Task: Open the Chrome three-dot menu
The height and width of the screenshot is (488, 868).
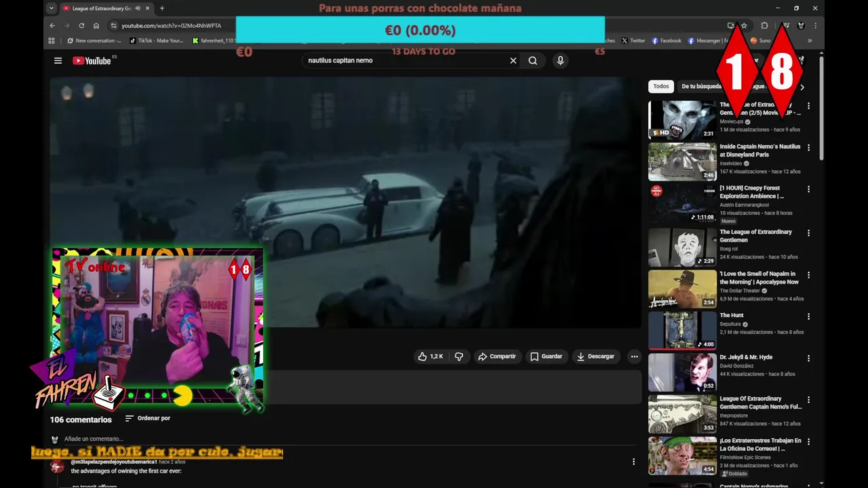Action: (x=815, y=26)
